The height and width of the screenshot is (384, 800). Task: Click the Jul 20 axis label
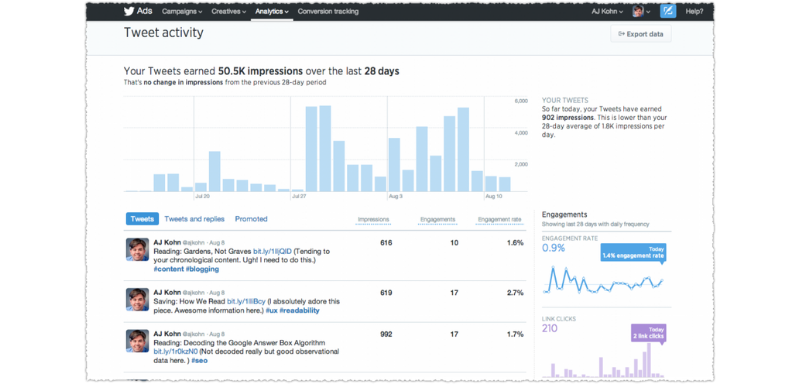click(203, 196)
